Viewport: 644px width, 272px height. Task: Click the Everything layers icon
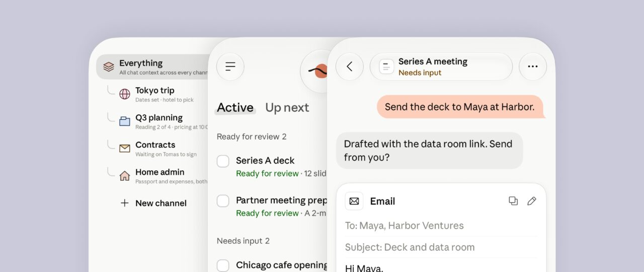pos(109,67)
